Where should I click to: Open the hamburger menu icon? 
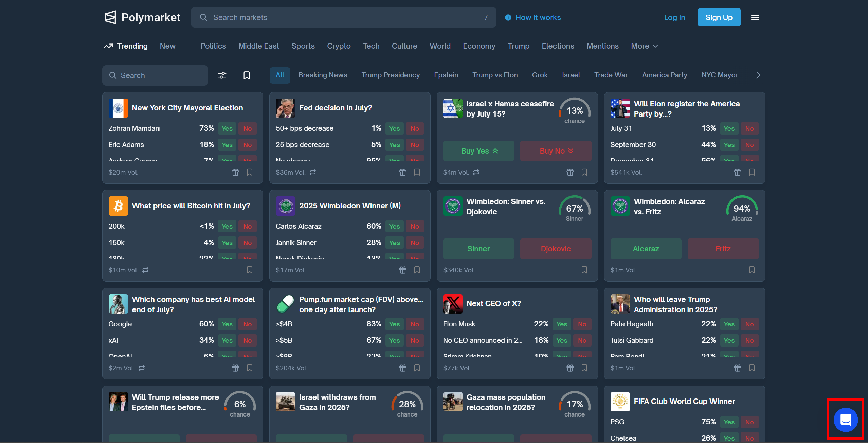pyautogui.click(x=755, y=17)
